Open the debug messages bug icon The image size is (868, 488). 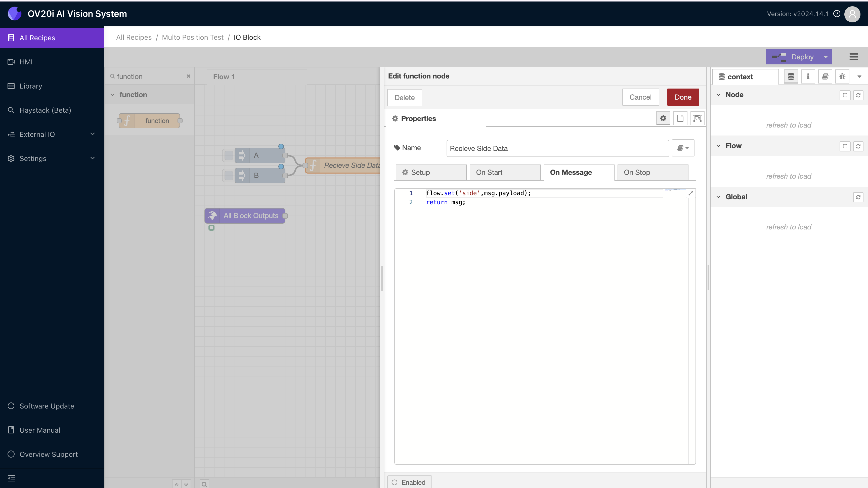point(842,76)
